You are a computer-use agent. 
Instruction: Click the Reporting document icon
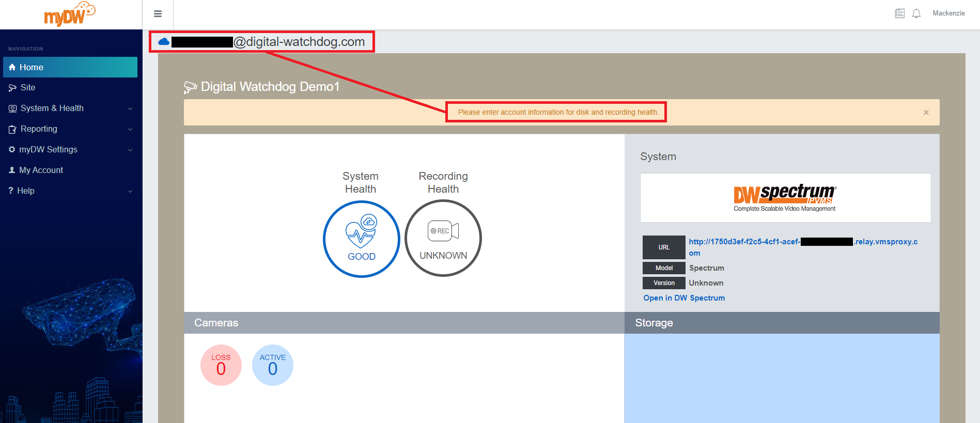pos(12,129)
